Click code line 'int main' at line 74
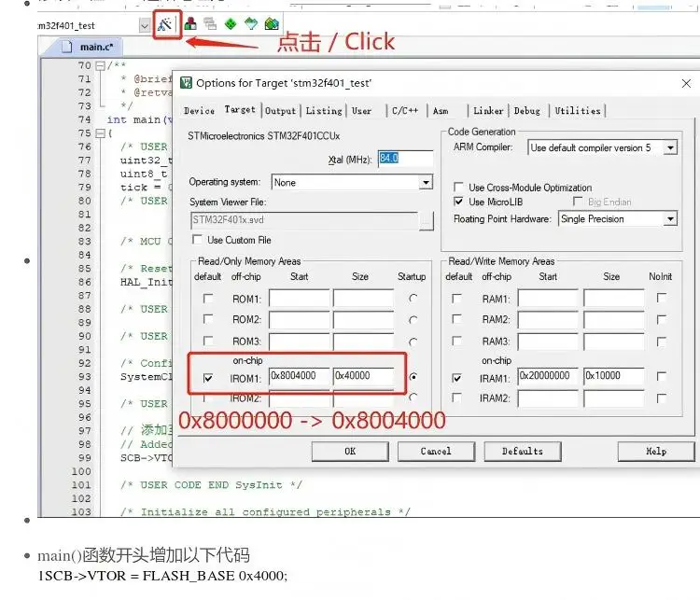 [139, 119]
